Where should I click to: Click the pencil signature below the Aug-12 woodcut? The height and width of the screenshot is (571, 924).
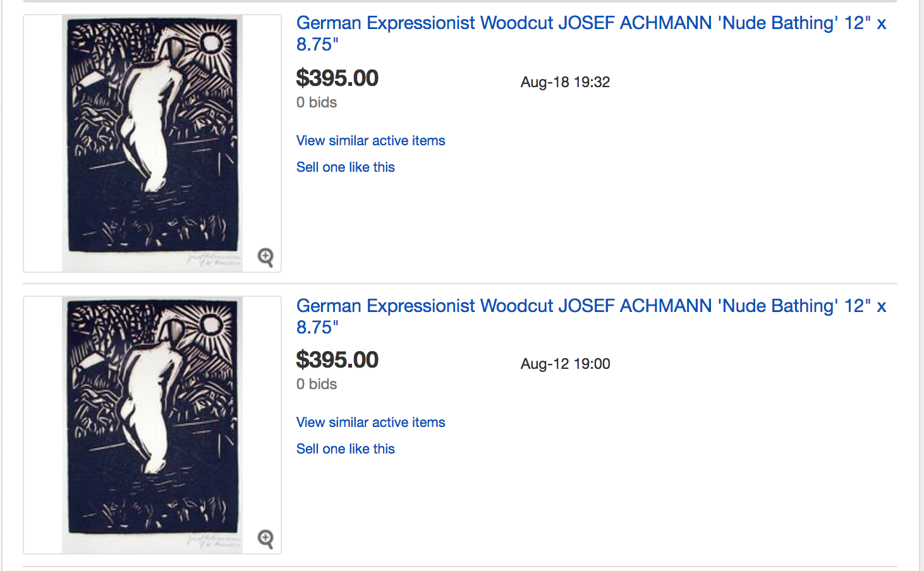coord(214,541)
